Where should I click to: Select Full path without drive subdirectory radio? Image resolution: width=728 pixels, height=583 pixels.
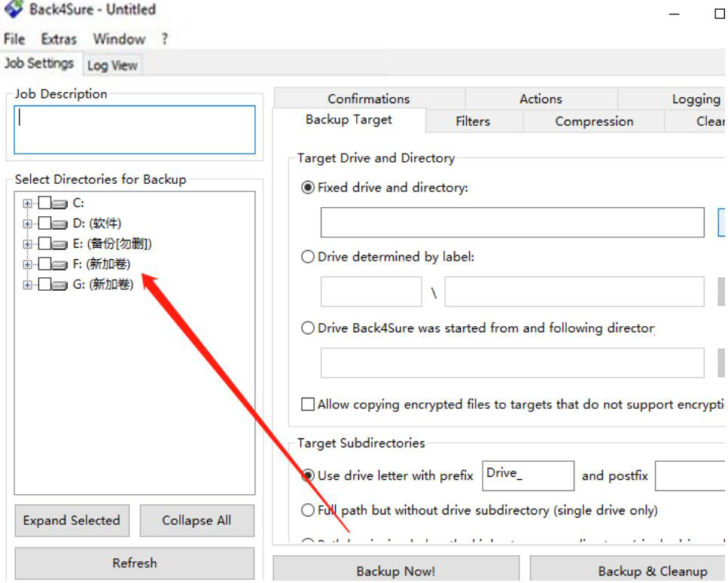coord(307,511)
